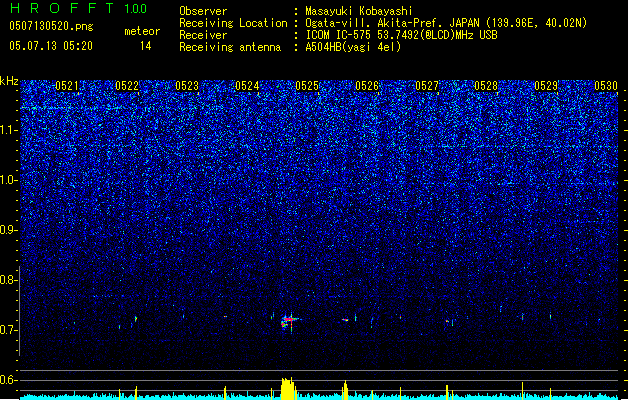Click the Observer field label

coord(203,11)
